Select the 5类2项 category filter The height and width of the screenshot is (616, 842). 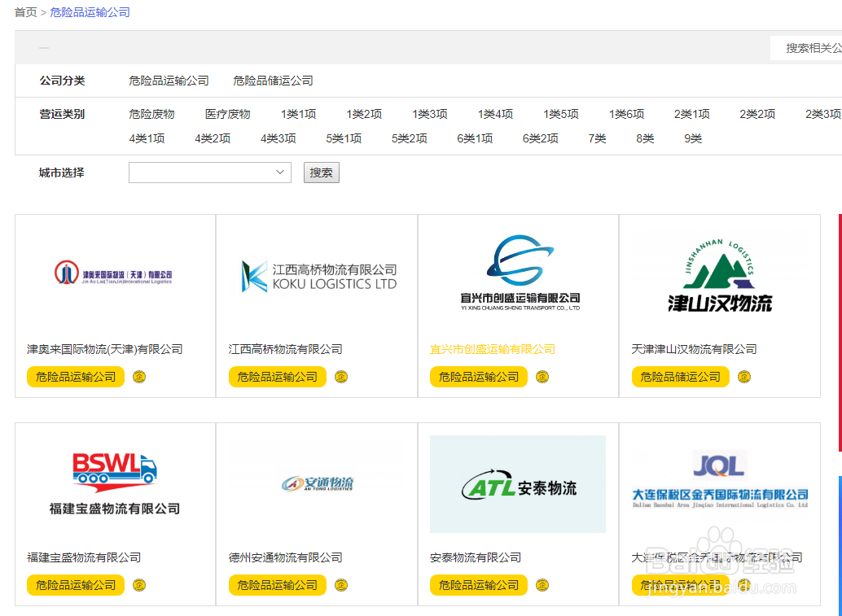(409, 139)
